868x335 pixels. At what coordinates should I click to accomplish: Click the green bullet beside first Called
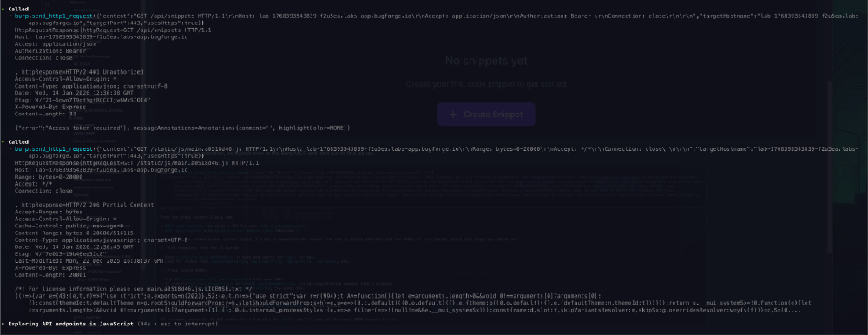[x=3, y=10]
